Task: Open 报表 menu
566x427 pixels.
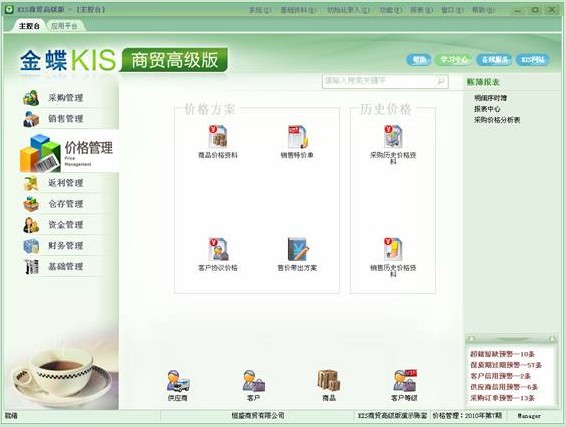Action: coord(421,10)
